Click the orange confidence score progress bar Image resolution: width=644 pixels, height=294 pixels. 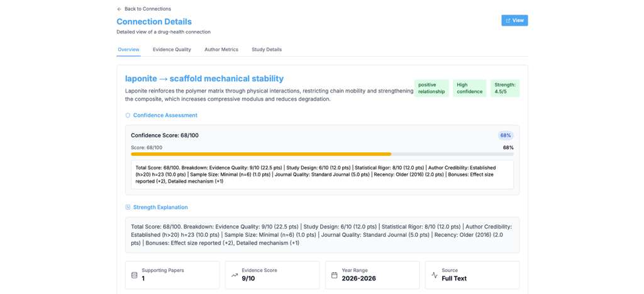tap(261, 154)
